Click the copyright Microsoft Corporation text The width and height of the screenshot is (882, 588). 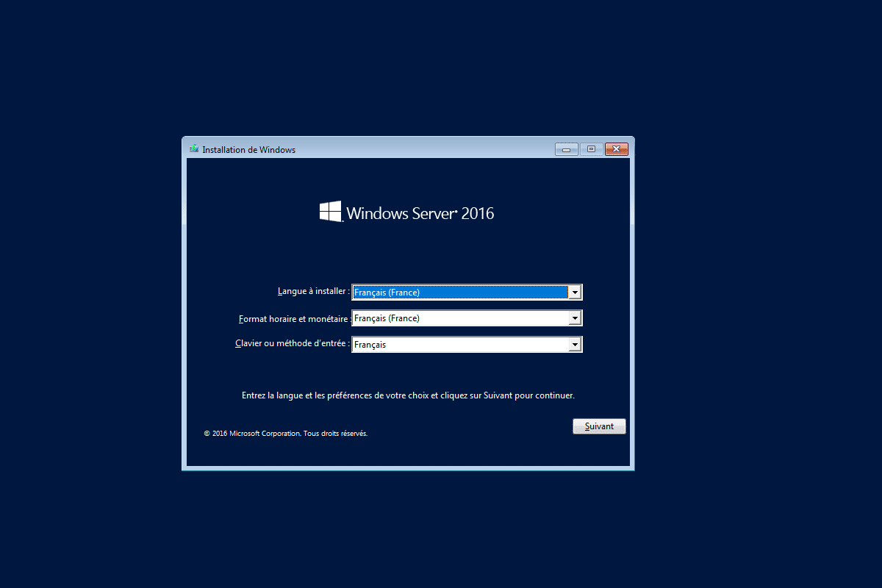285,433
